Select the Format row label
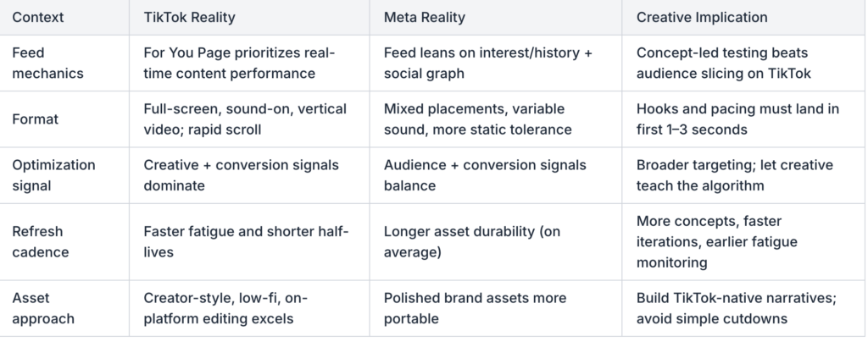The image size is (868, 342). tap(64, 119)
